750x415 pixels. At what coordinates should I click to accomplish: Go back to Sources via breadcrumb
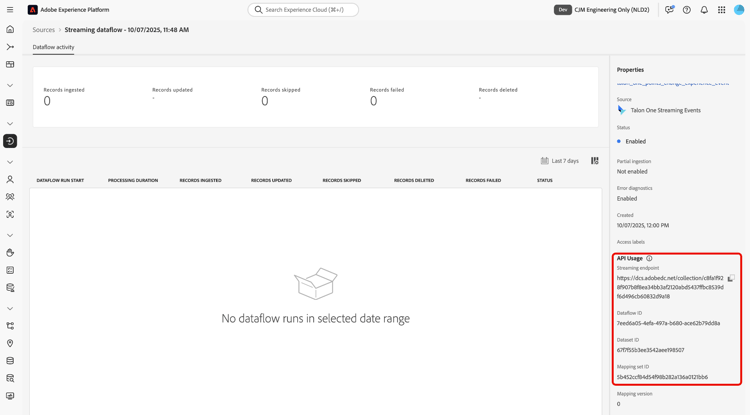click(x=44, y=30)
